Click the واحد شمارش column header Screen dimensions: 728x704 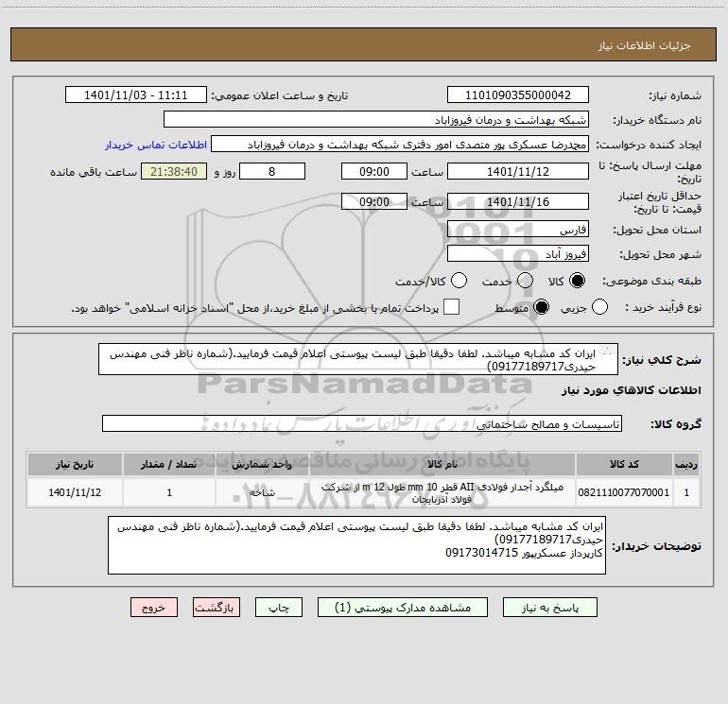tap(262, 464)
